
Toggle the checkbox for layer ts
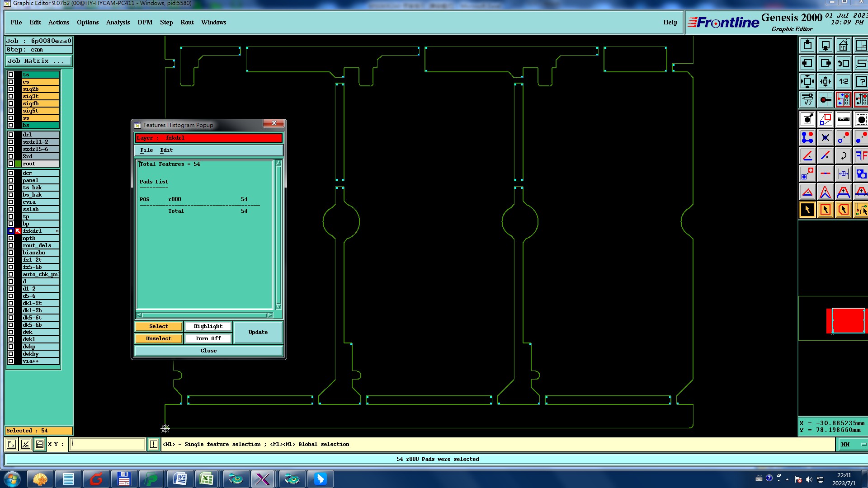[11, 75]
